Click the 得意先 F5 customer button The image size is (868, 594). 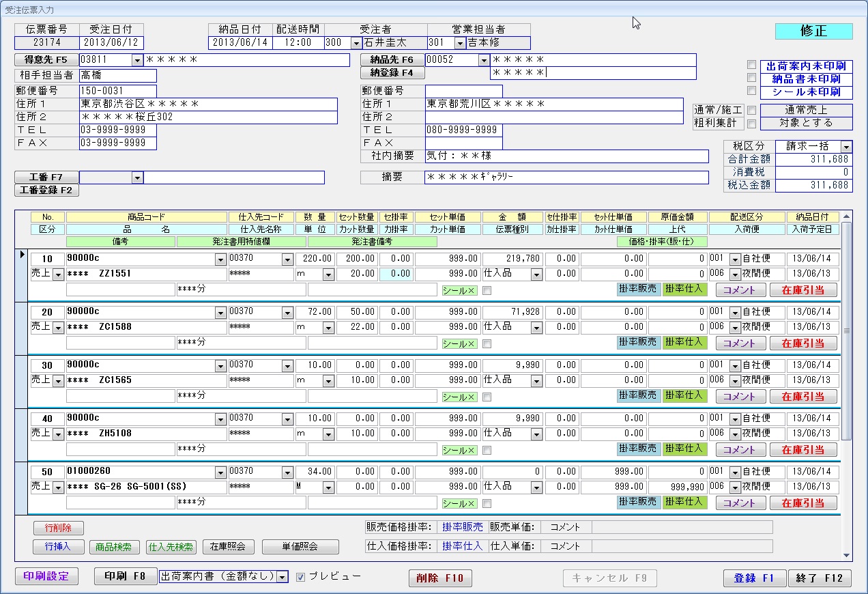pos(46,60)
